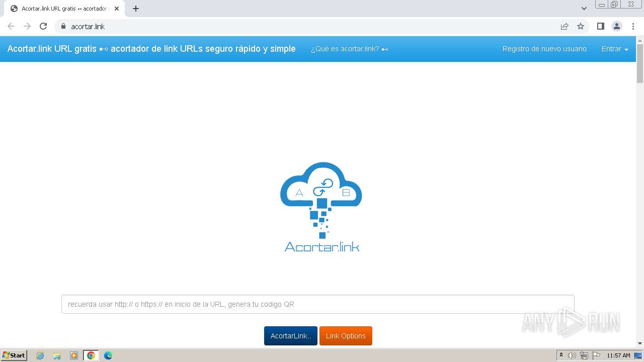Open Chrome three-dot menu
Viewport: 644px width, 362px height.
point(633,26)
